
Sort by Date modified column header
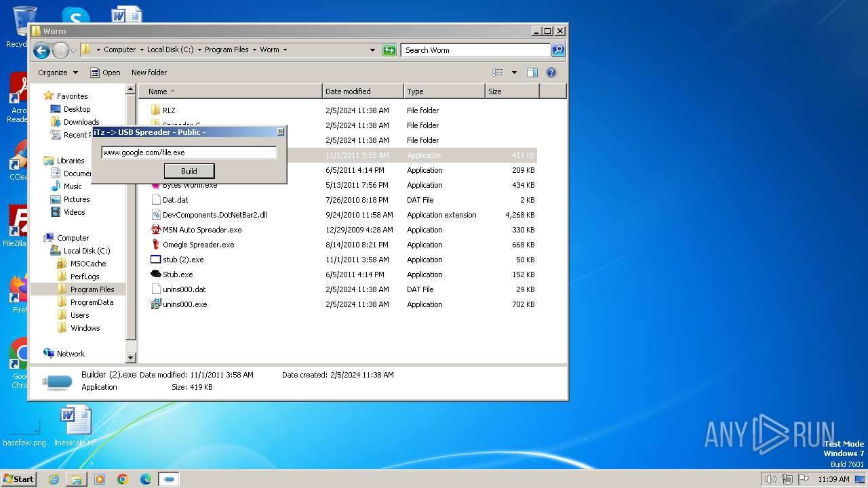[x=363, y=91]
